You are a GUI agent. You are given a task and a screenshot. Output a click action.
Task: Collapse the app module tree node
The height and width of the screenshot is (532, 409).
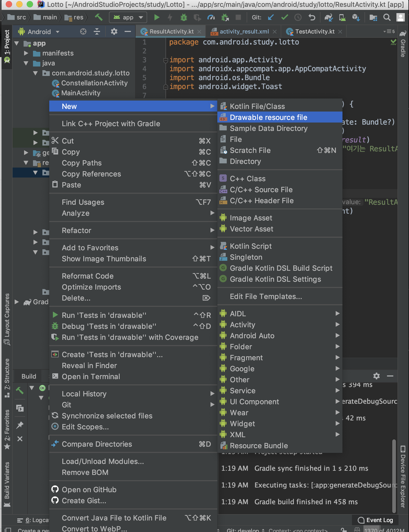(x=16, y=43)
